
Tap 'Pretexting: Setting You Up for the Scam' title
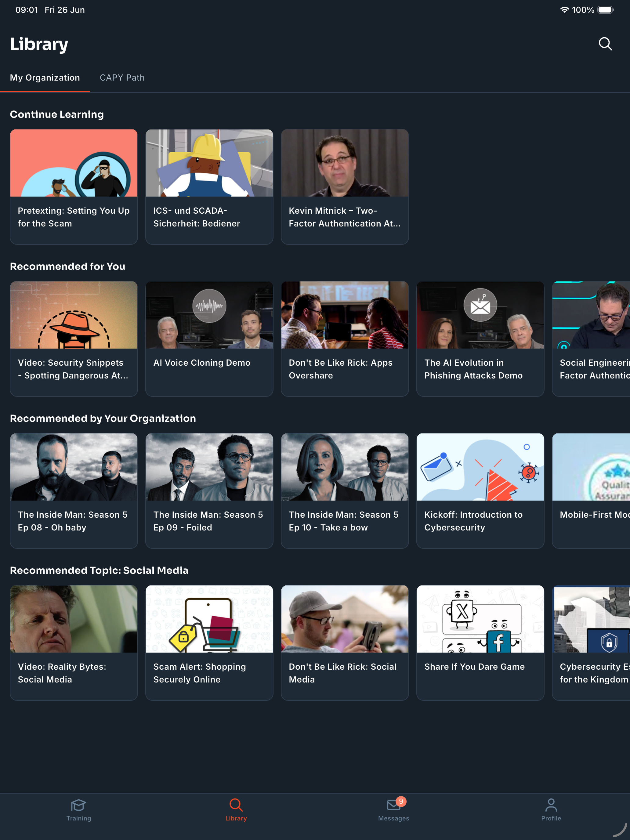pyautogui.click(x=74, y=217)
